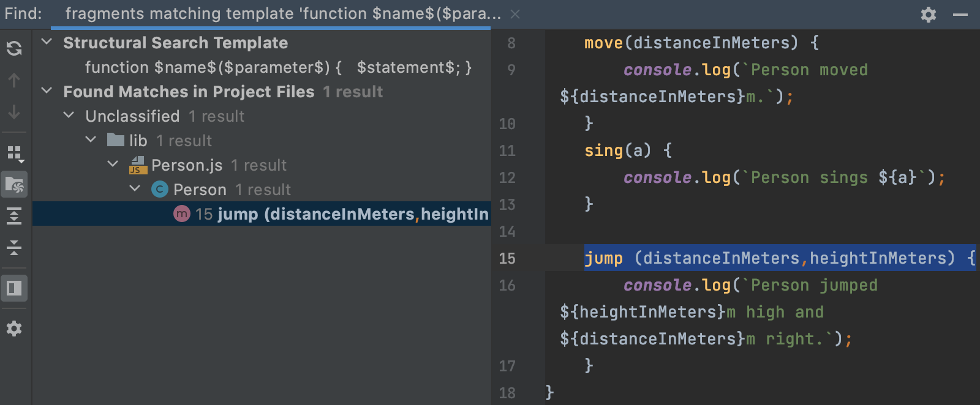Collapse the Found Matches in Project Files node

click(x=47, y=91)
